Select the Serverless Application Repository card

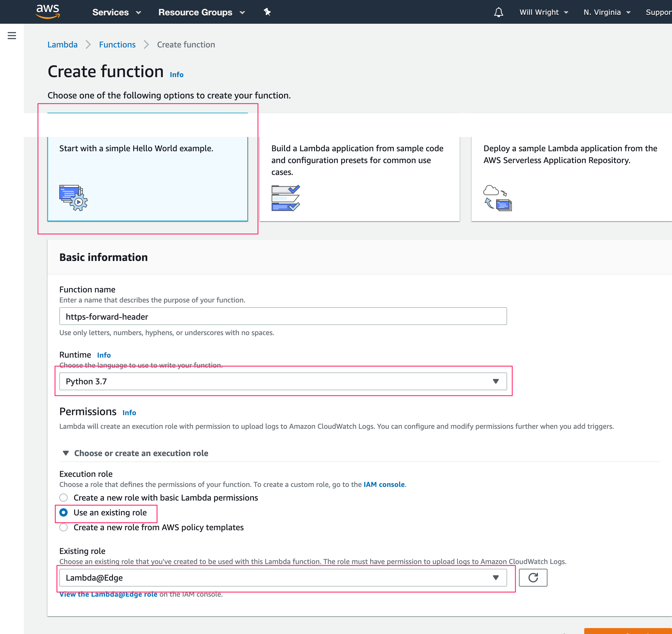[571, 179]
